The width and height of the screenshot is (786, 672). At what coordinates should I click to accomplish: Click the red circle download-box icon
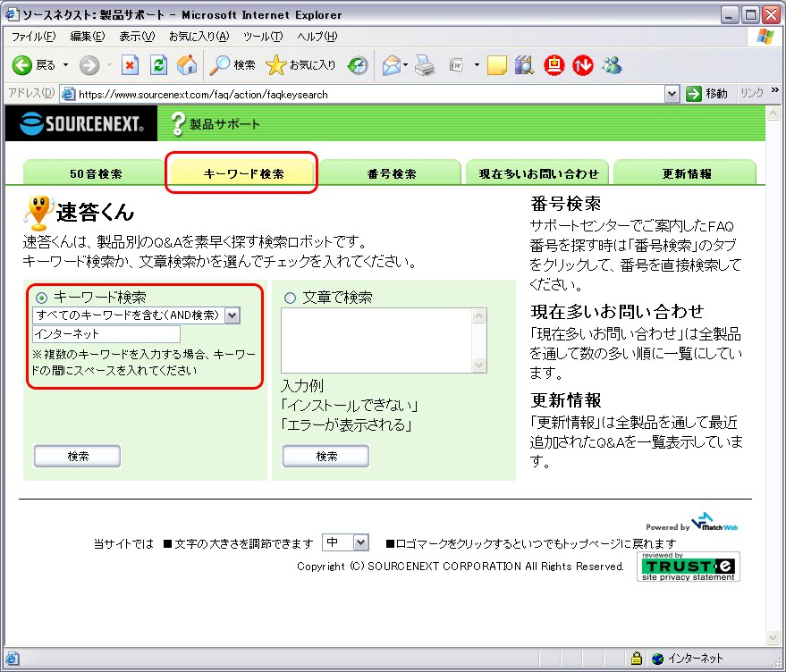point(554,65)
